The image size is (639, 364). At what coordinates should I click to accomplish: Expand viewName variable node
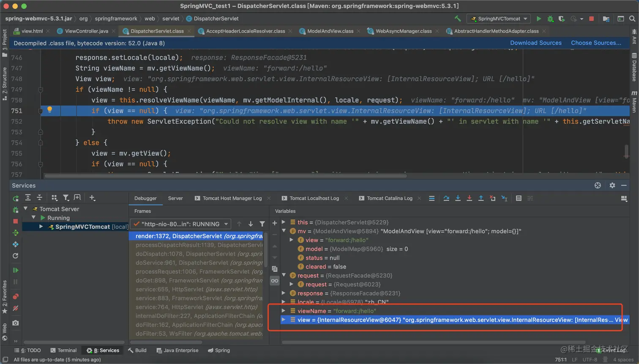[284, 311]
